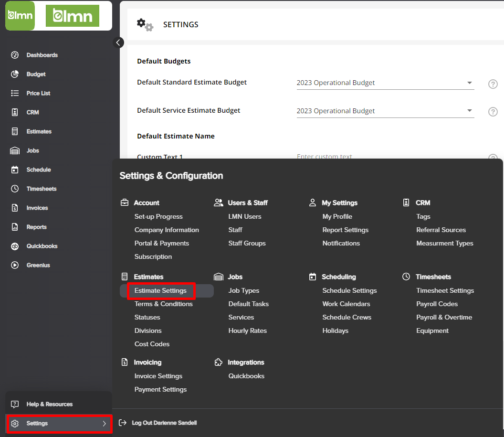
Task: Open Quickbooks under Integrations
Action: click(x=246, y=376)
